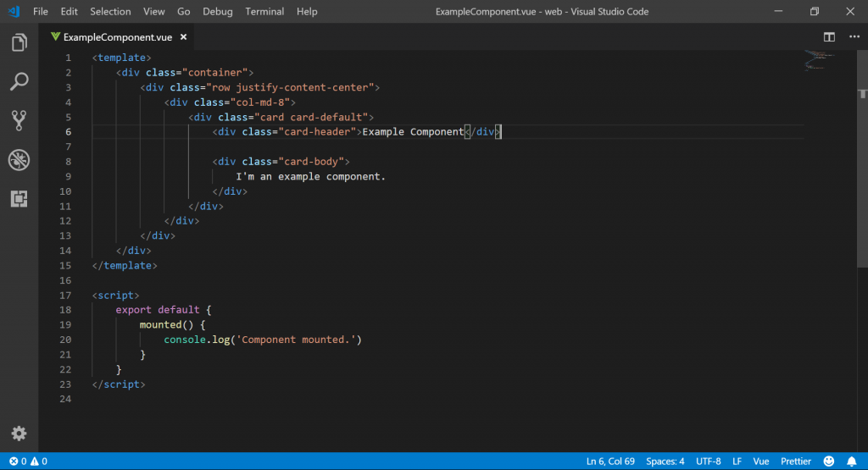Click the opening <template> tag
868x470 pixels.
click(122, 58)
